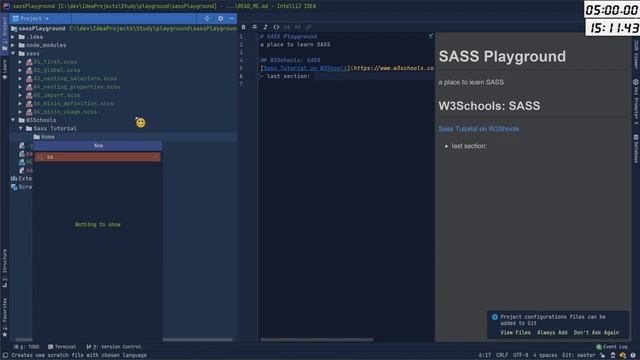Click the 4 spaces indent status item
The image size is (640, 360).
point(545,356)
